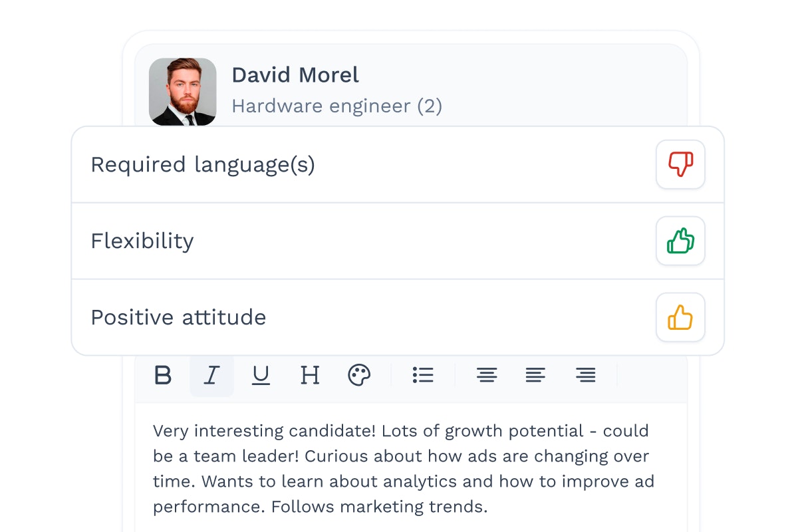
Task: Toggle the Italic formatting icon
Action: (212, 376)
